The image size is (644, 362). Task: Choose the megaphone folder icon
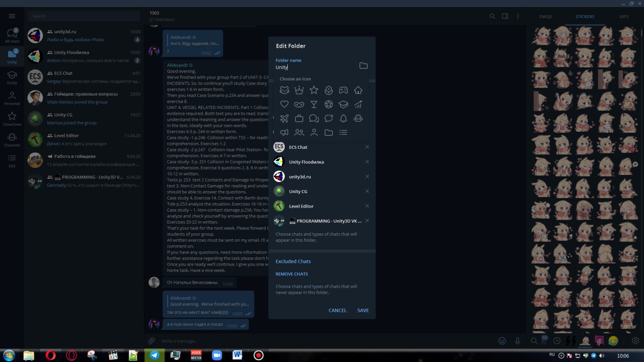[284, 133]
